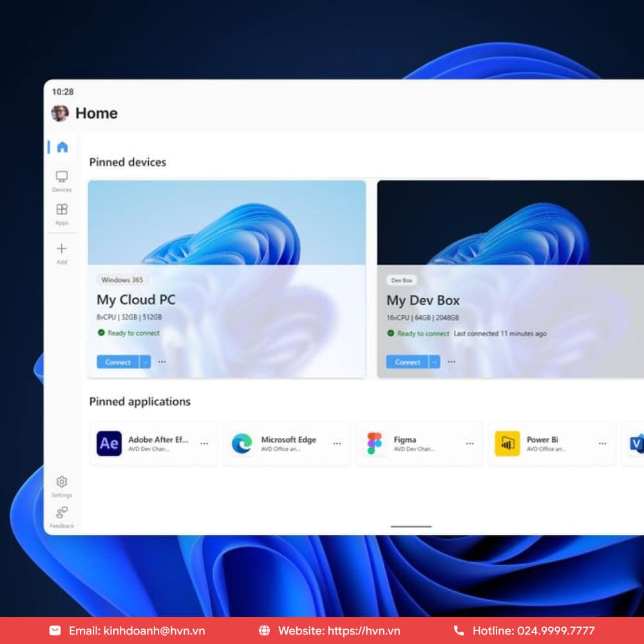Open more options for My Cloud PC
The image size is (644, 644).
(x=162, y=362)
